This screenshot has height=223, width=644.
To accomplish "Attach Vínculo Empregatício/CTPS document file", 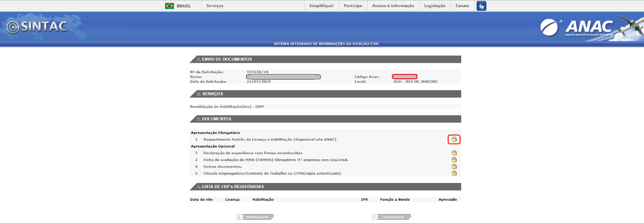I will pos(454,173).
